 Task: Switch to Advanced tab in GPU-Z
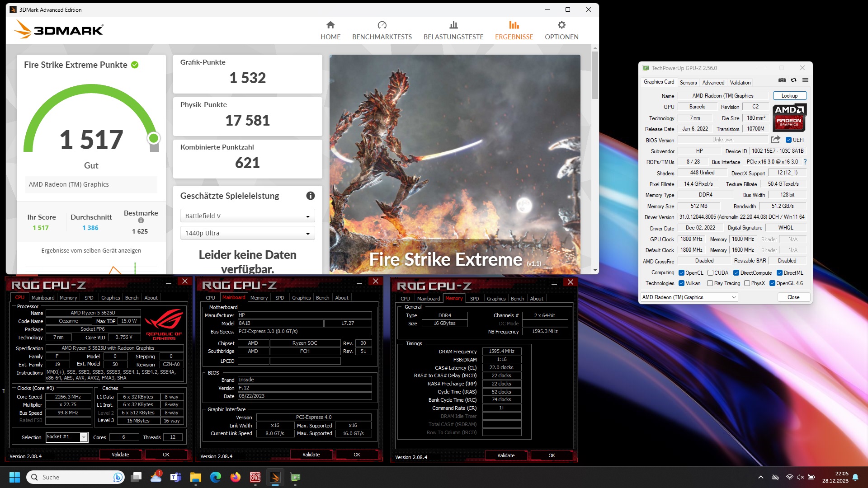713,83
